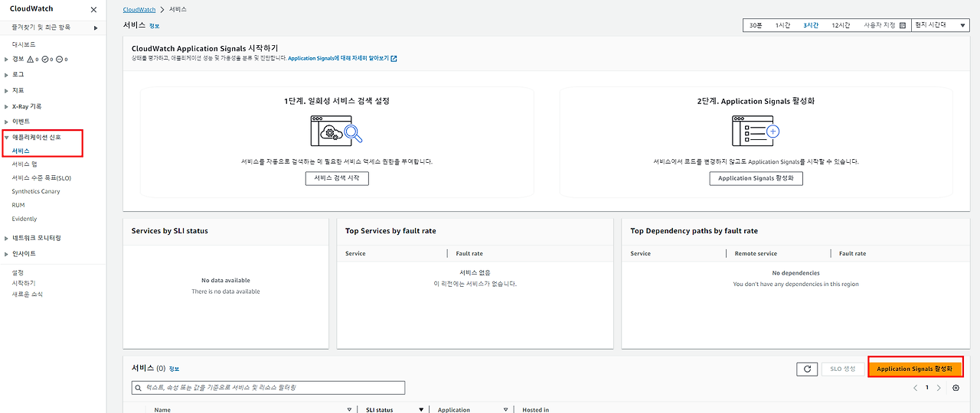Viewport: 980px width, 413px height.
Task: Click 서비스 검색 시작 button
Action: click(x=337, y=178)
